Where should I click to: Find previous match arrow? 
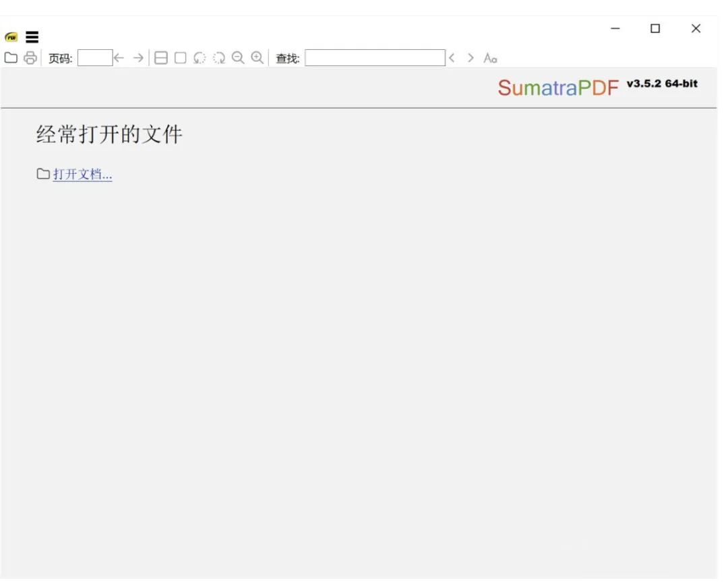452,58
